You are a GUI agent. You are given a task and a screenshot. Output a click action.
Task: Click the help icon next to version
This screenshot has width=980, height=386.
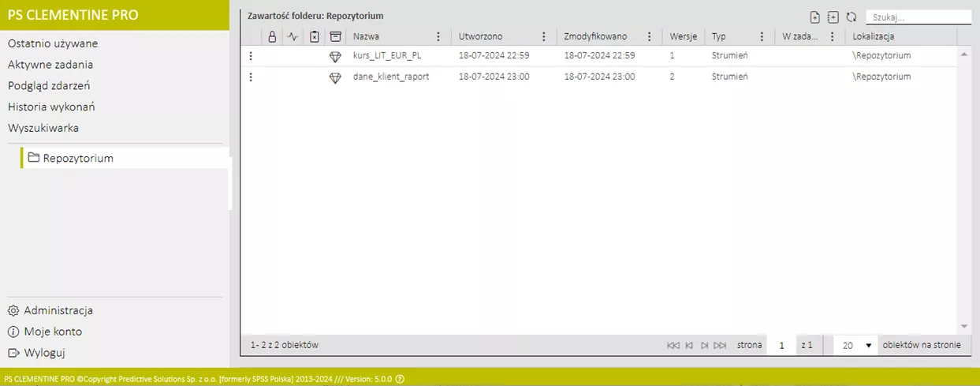400,379
